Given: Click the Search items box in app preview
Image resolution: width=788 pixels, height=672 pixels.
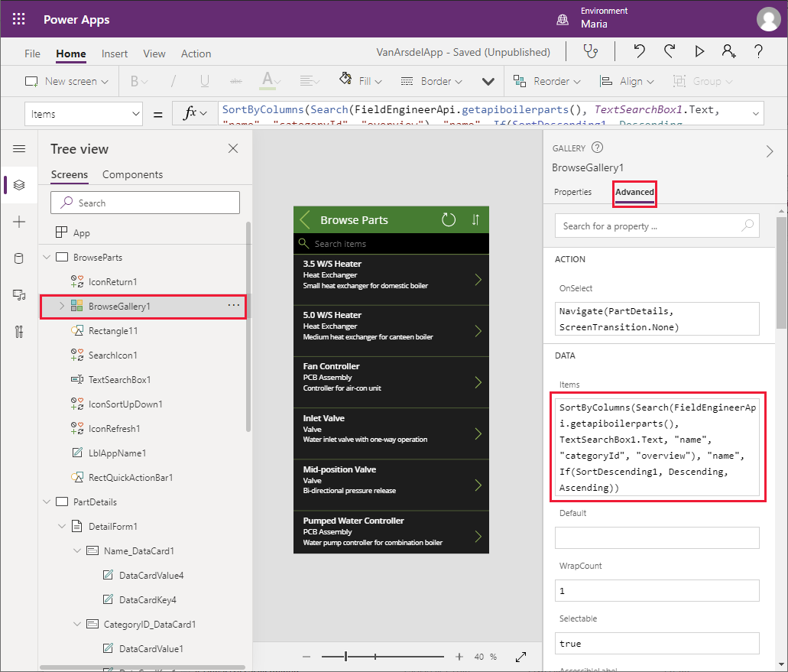Looking at the screenshot, I should (x=391, y=243).
